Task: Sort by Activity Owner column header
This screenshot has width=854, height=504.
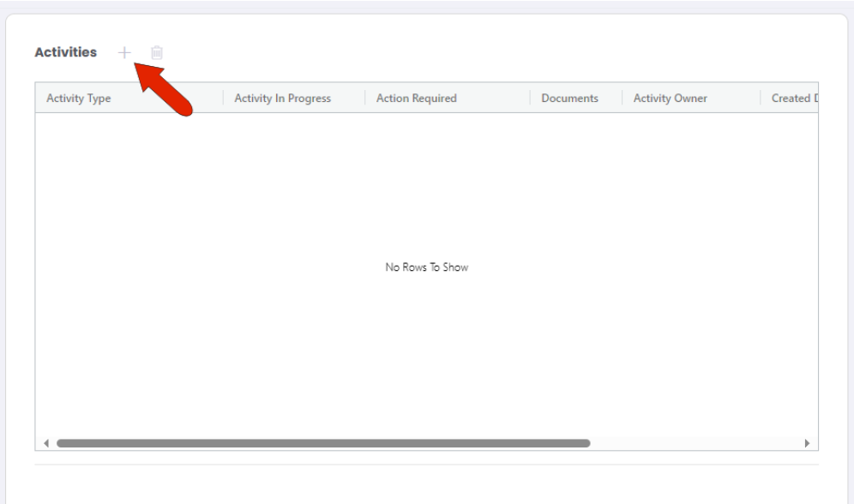Action: [x=670, y=99]
